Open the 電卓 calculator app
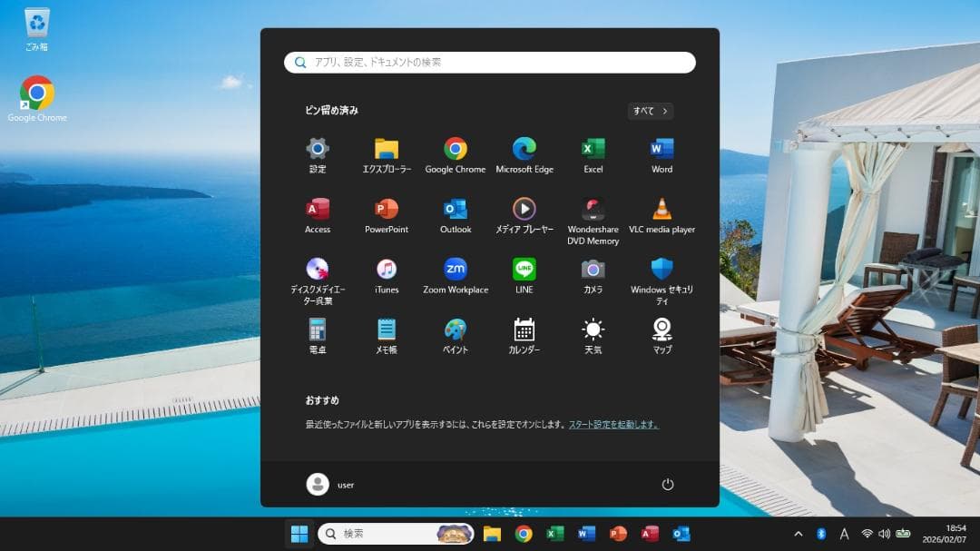This screenshot has width=980, height=551. (318, 330)
